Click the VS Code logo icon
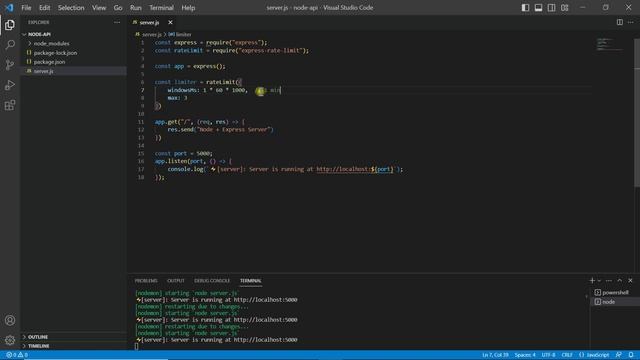Screen dimensions: 640x360 click(9, 7)
